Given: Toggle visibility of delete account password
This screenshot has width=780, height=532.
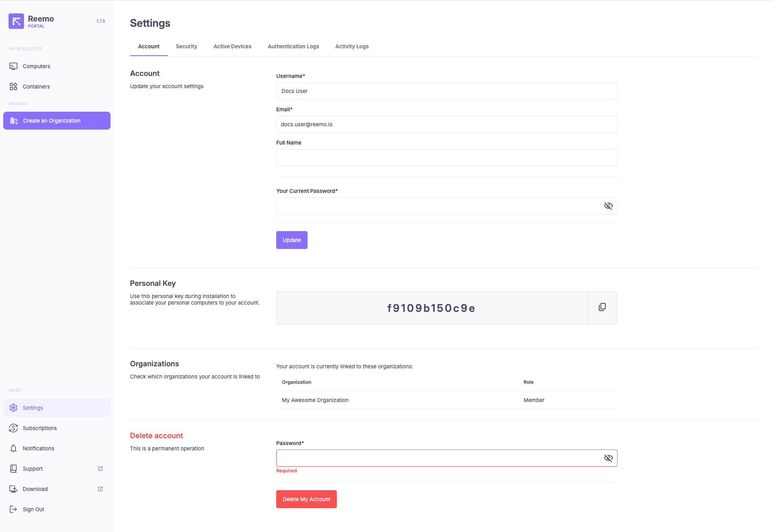Looking at the screenshot, I should tap(608, 458).
